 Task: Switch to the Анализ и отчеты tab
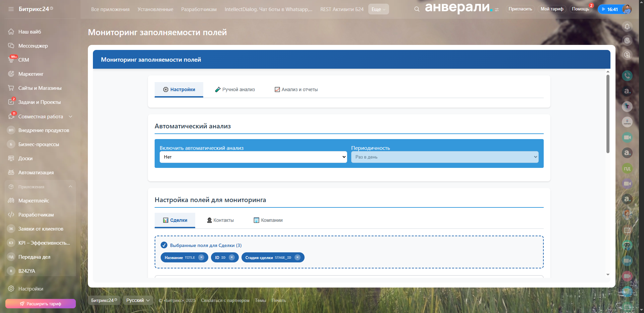tap(296, 89)
